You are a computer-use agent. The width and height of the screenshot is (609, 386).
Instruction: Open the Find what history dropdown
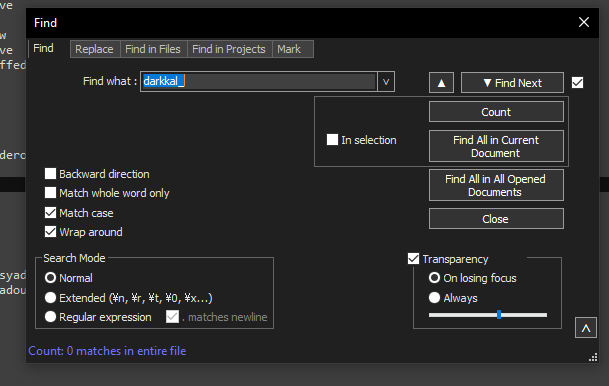386,82
